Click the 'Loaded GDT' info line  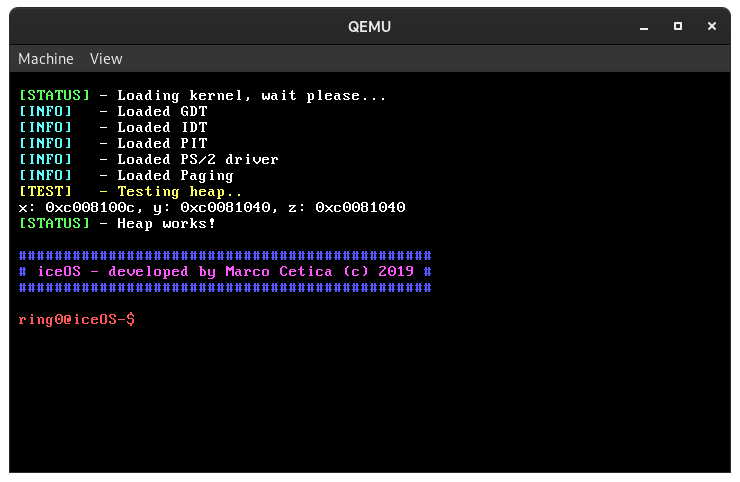coord(162,112)
